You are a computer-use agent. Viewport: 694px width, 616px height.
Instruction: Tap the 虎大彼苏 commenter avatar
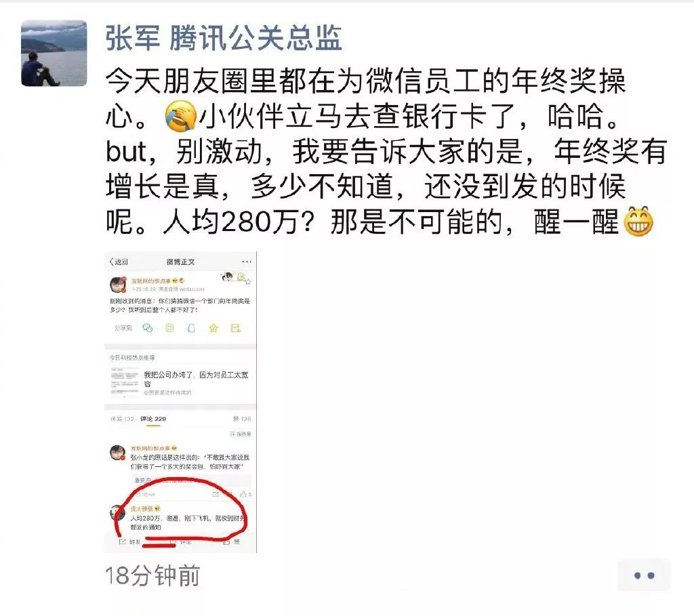[x=117, y=514]
